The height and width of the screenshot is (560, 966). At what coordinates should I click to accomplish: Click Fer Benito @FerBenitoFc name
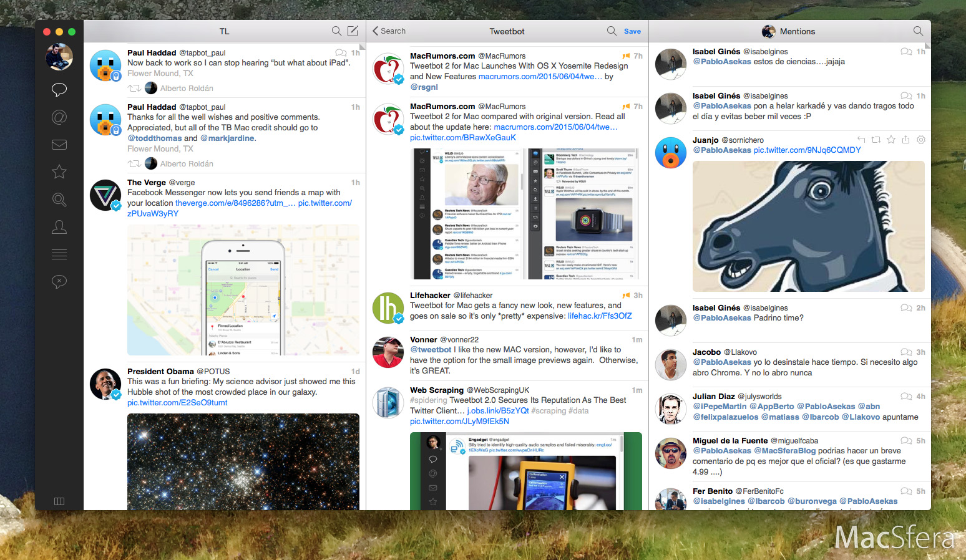click(738, 491)
